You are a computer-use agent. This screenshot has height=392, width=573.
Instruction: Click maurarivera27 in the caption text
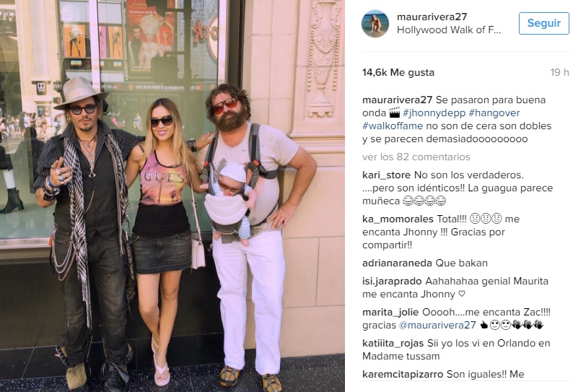point(397,100)
